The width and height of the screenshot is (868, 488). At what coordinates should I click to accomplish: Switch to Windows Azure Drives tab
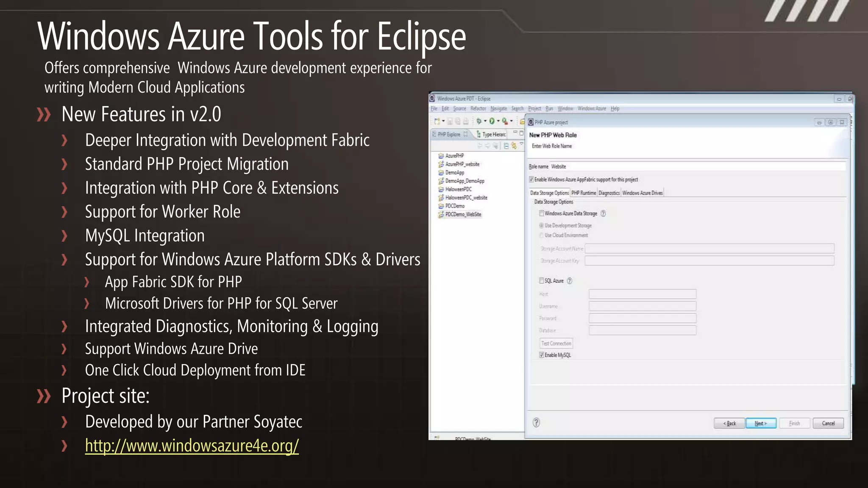click(642, 193)
